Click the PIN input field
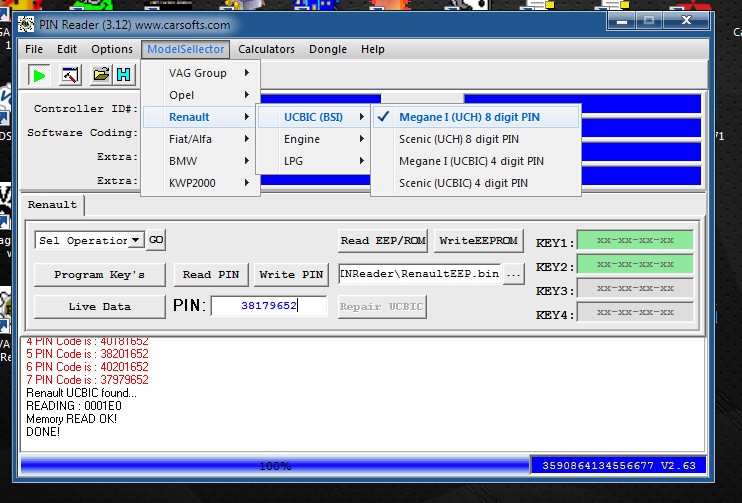This screenshot has height=503, width=742. click(x=269, y=306)
